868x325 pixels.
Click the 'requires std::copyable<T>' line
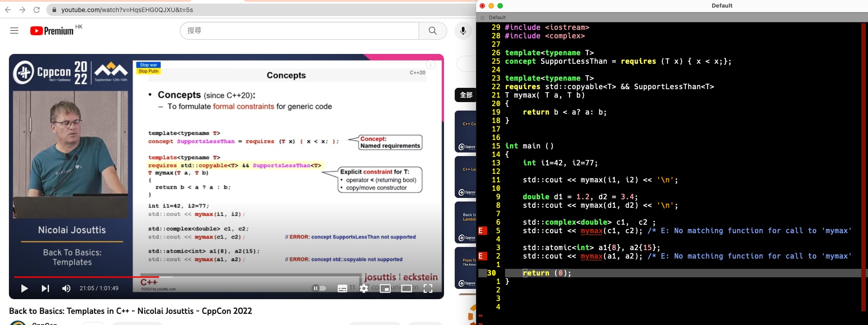[609, 86]
